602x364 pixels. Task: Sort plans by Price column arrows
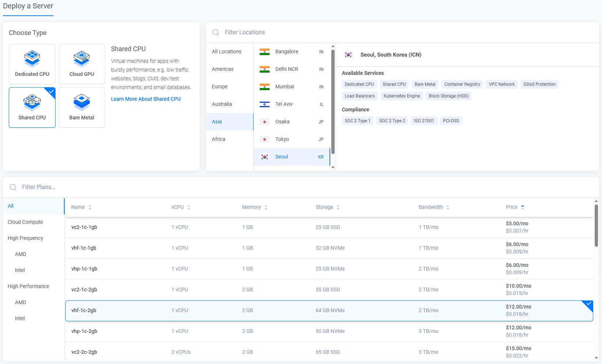[523, 207]
